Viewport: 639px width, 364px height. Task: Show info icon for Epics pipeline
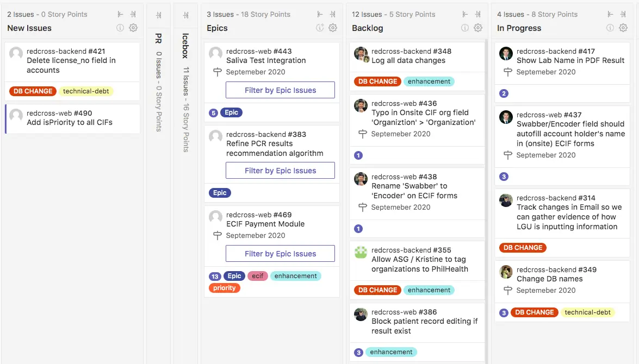pyautogui.click(x=320, y=28)
